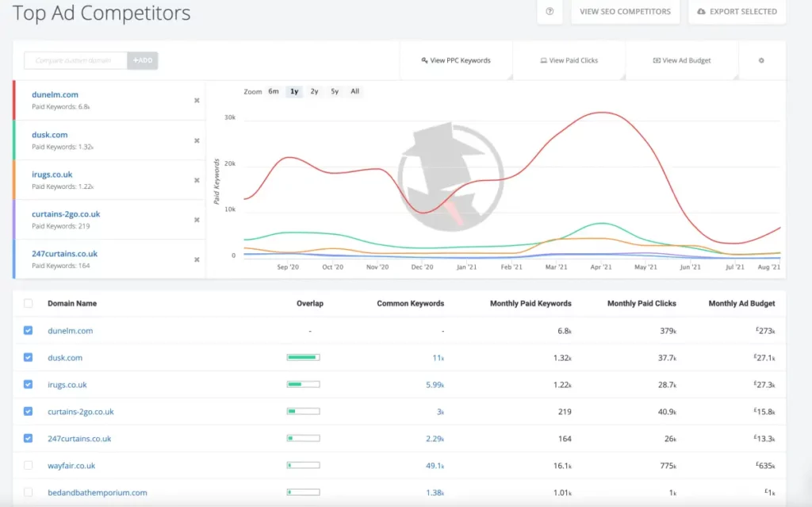Check the wayfair.co.uk row checkbox
The image size is (812, 507).
[28, 465]
